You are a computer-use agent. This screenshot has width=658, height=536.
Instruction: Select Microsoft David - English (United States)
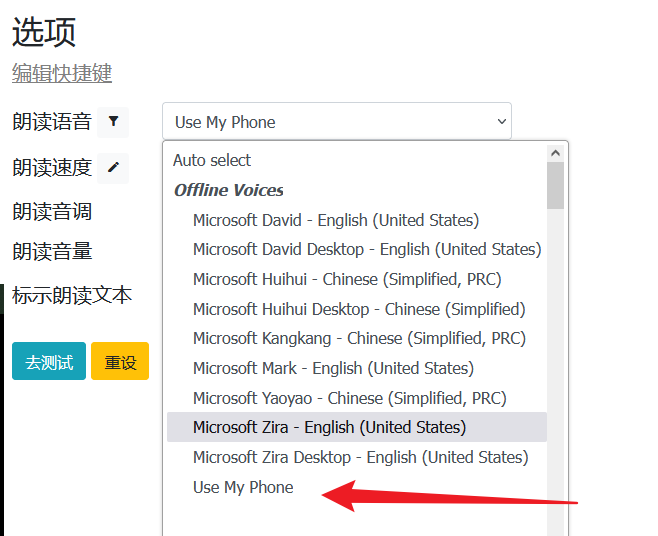click(x=335, y=220)
